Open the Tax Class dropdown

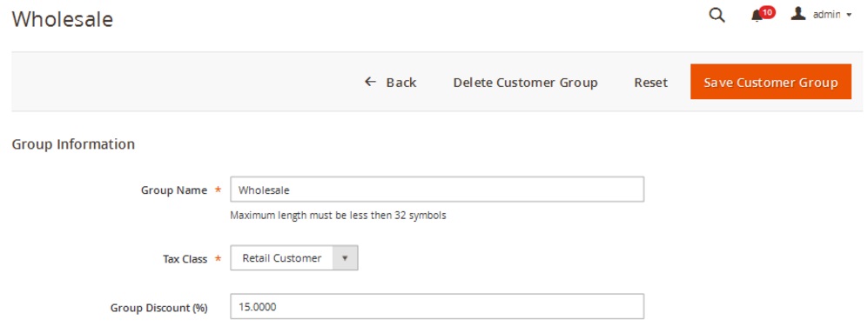pos(294,258)
